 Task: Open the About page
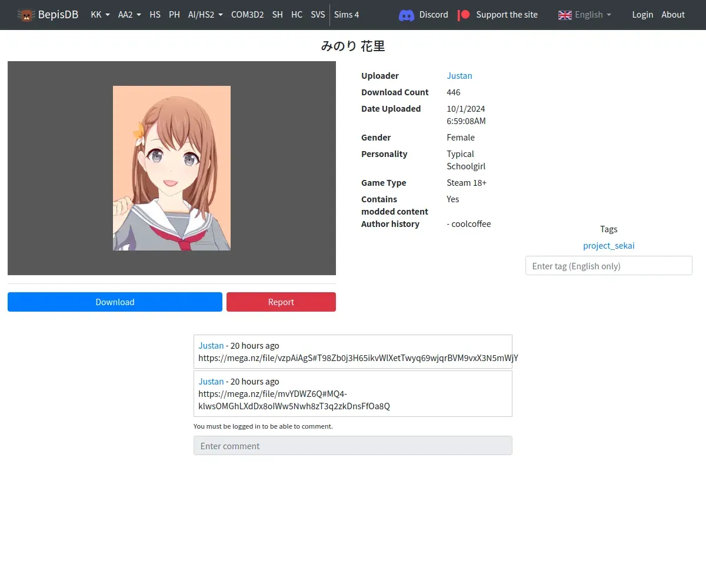pyautogui.click(x=673, y=15)
